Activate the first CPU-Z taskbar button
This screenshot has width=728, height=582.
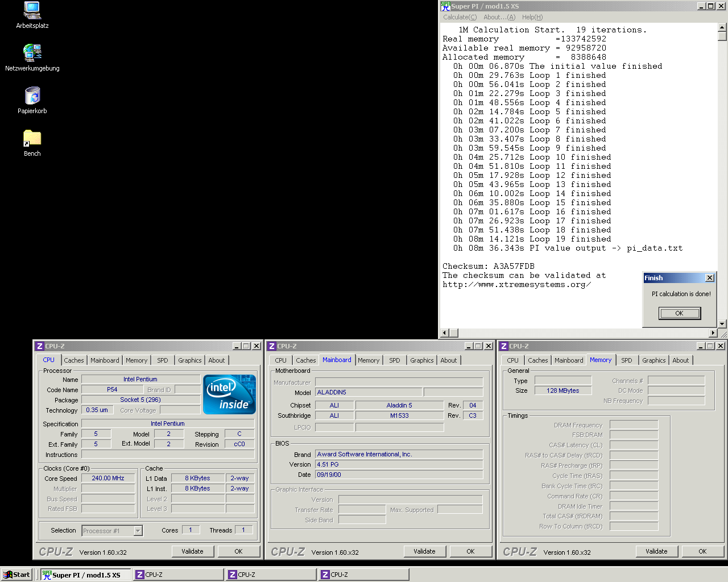179,575
